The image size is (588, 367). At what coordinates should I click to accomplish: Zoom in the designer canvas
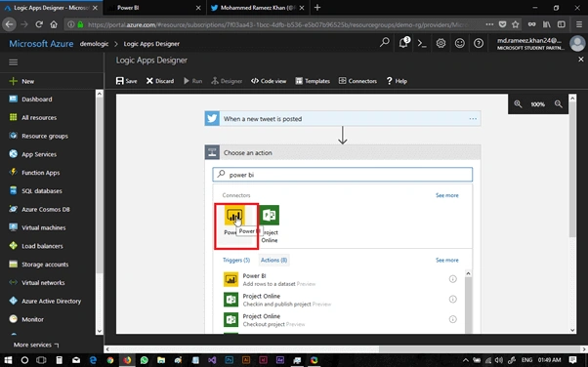pos(518,104)
